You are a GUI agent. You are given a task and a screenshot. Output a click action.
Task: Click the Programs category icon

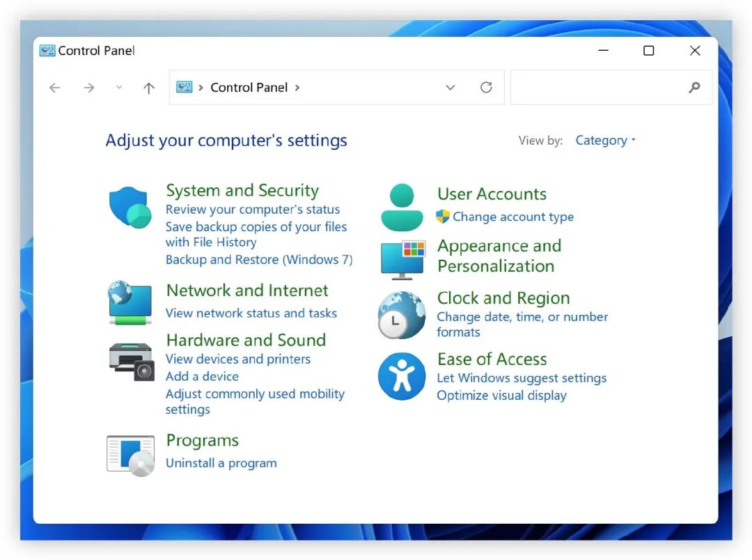coord(130,454)
